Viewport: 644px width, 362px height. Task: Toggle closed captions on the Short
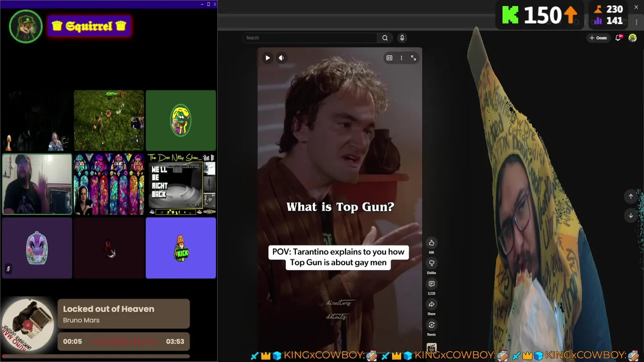[x=389, y=58]
